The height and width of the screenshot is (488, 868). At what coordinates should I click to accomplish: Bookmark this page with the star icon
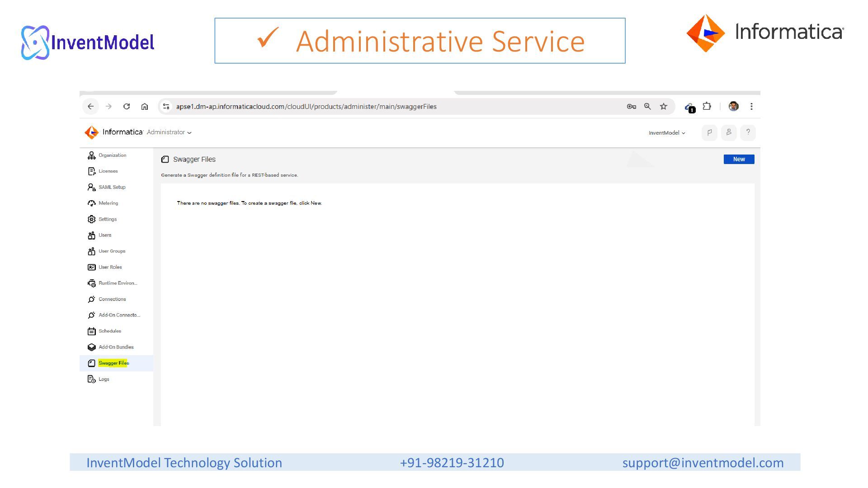(664, 107)
